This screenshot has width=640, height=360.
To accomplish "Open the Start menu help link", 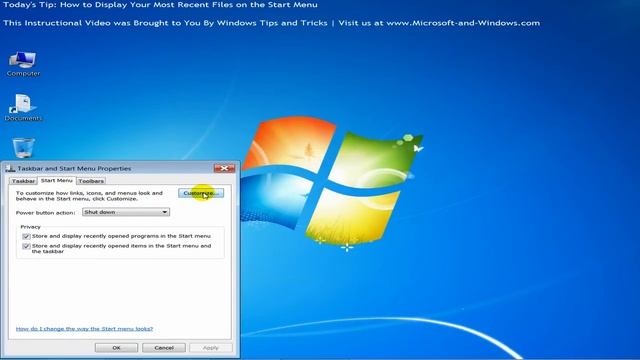I will point(84,329).
